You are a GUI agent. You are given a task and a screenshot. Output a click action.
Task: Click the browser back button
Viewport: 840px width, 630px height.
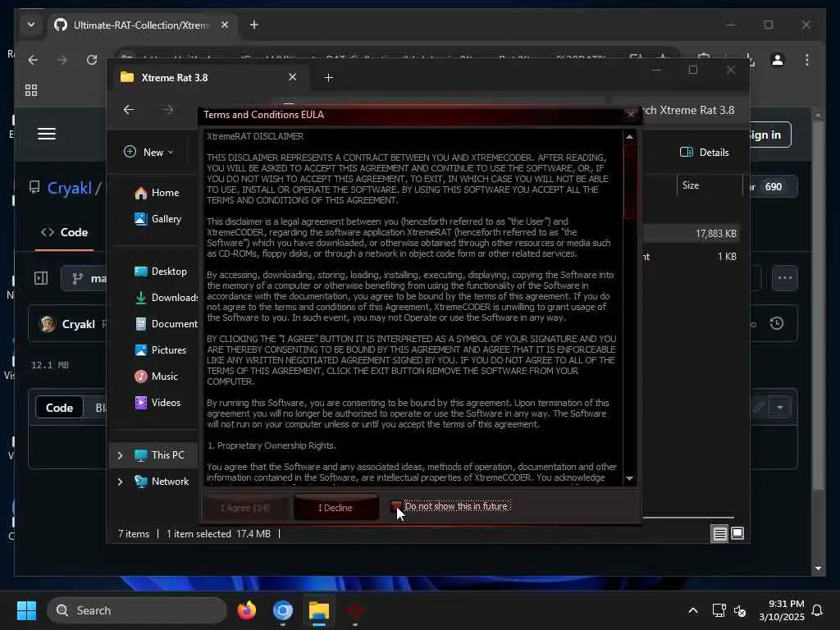tap(33, 60)
